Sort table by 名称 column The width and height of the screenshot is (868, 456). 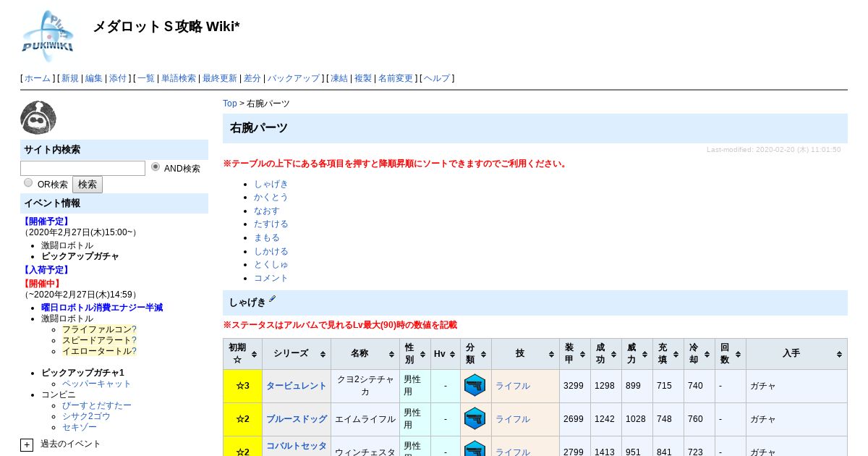click(365, 354)
